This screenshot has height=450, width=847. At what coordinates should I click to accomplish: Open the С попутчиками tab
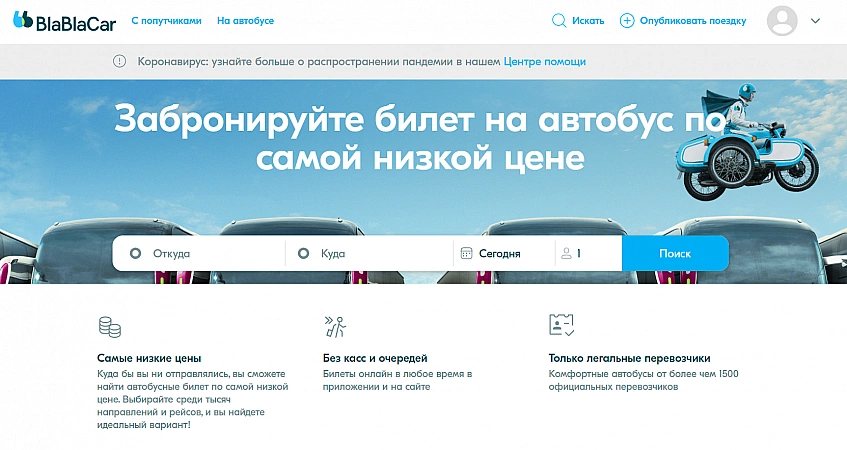point(166,20)
